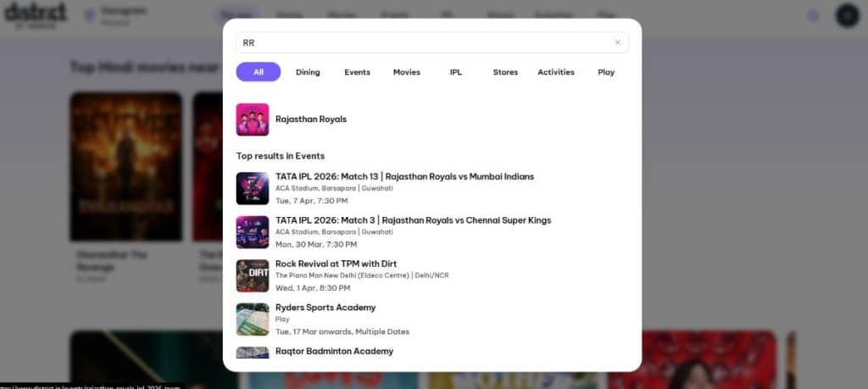Image resolution: width=868 pixels, height=389 pixels.
Task: Click 'Wed, 1 Apr, 8:30 PM' date text
Action: [x=313, y=288]
